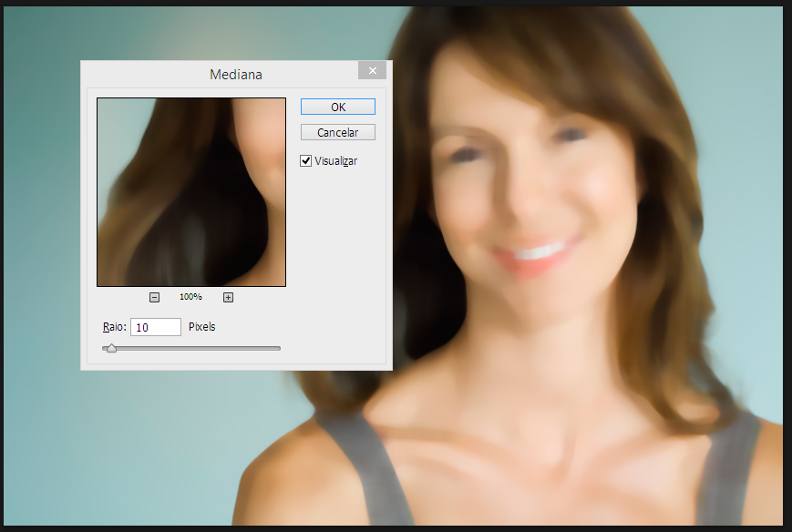The width and height of the screenshot is (792, 532).
Task: Click the Raio label
Action: [x=115, y=326]
